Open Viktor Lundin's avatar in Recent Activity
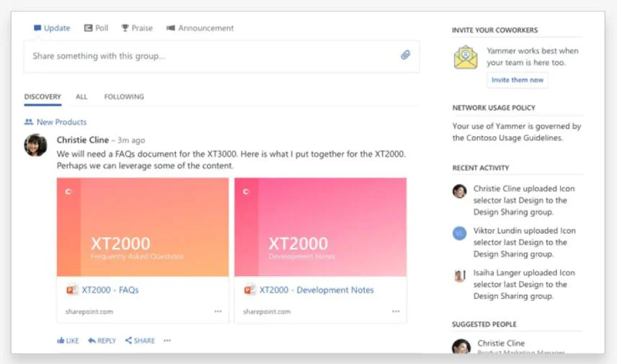 tap(459, 234)
